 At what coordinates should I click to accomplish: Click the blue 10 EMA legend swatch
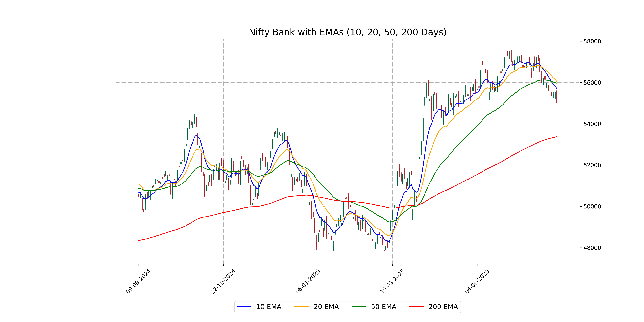(244, 307)
